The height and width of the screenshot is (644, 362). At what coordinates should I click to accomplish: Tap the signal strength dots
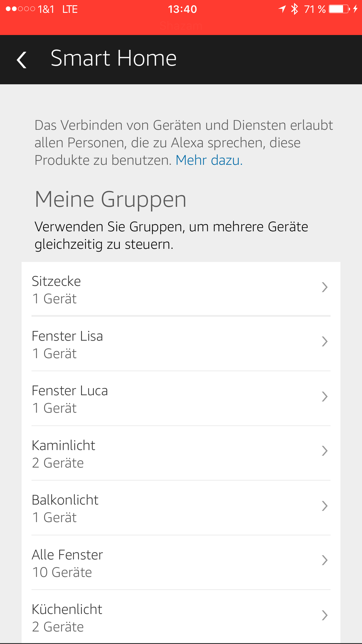[20, 9]
